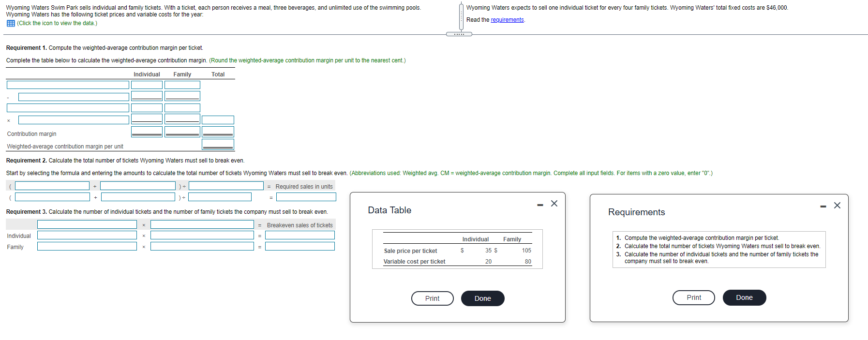Image resolution: width=868 pixels, height=340 pixels.
Task: Click the divisor amount field in Requirement 2
Action: pyautogui.click(x=220, y=197)
